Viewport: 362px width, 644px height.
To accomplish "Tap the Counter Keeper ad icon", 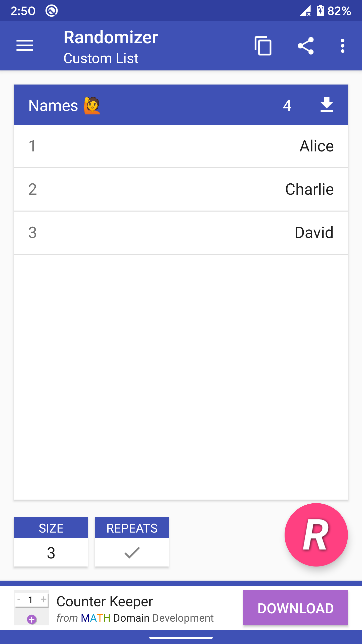I will click(x=32, y=608).
